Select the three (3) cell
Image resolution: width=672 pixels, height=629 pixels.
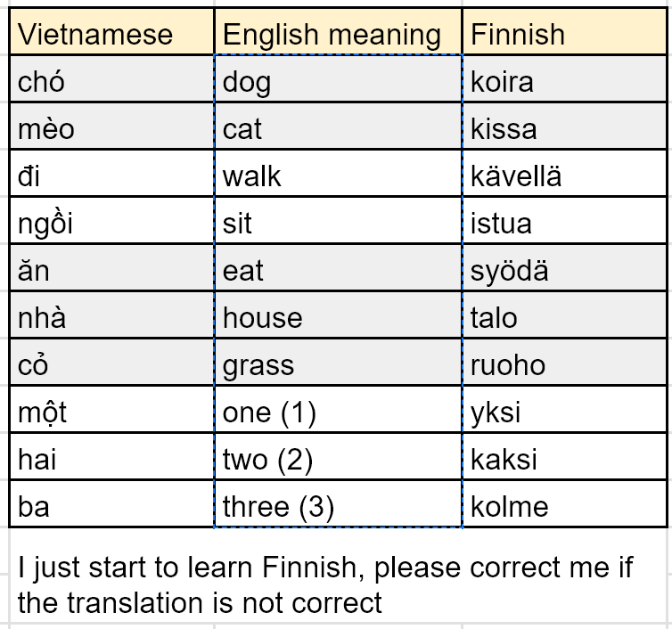338,504
